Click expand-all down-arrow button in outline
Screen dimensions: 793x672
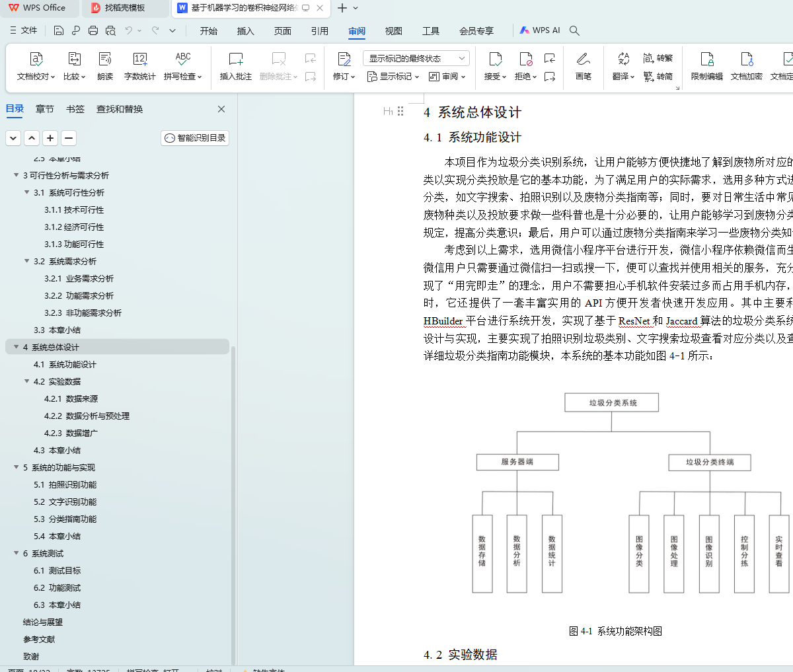coord(13,138)
